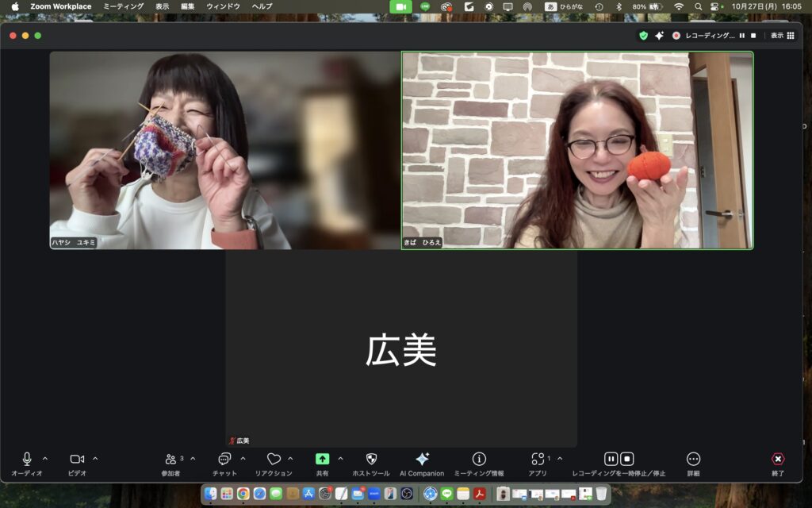The width and height of the screenshot is (812, 508).
Task: Open the ミーティング menu in the menu bar
Action: pyautogui.click(x=123, y=6)
